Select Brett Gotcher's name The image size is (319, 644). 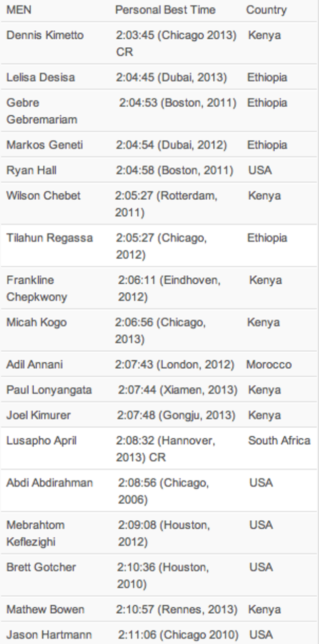tap(41, 567)
